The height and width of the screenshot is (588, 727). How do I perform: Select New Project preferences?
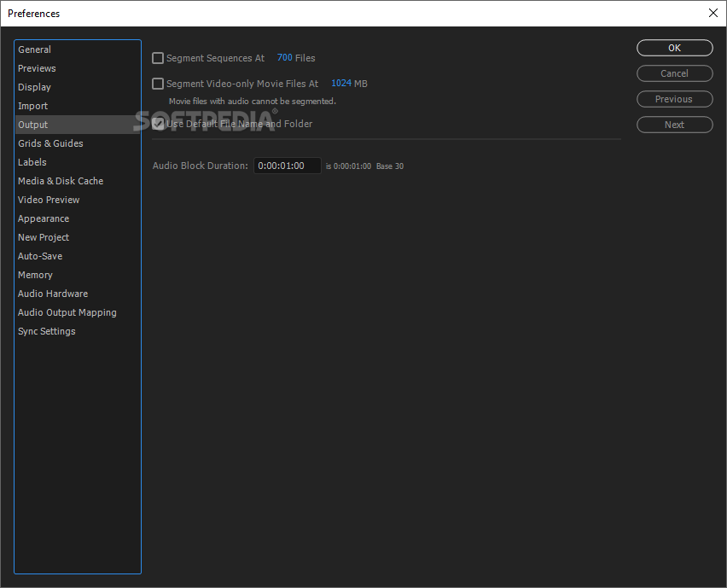tap(77, 237)
